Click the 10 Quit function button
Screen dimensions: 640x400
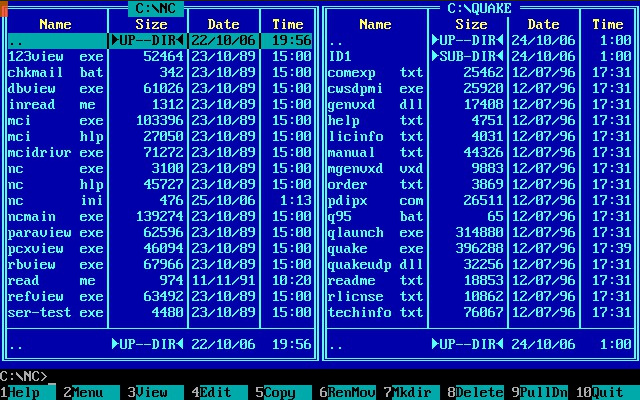[604, 393]
